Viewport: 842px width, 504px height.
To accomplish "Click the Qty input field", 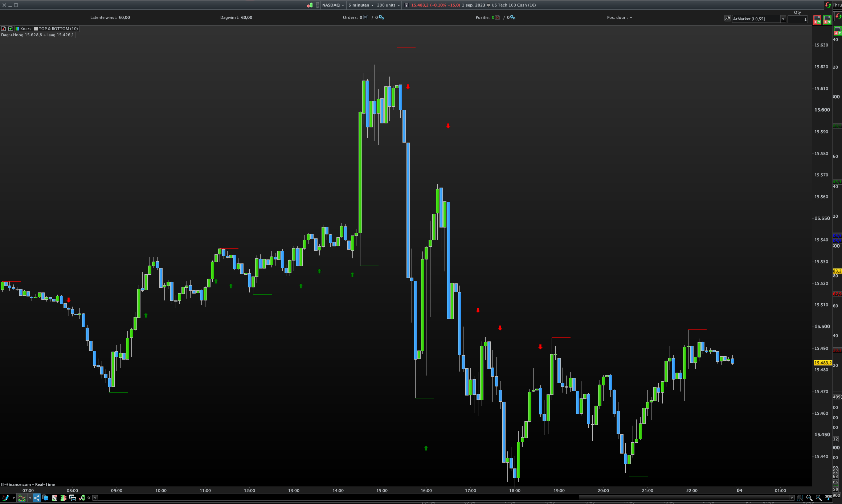I will [797, 19].
